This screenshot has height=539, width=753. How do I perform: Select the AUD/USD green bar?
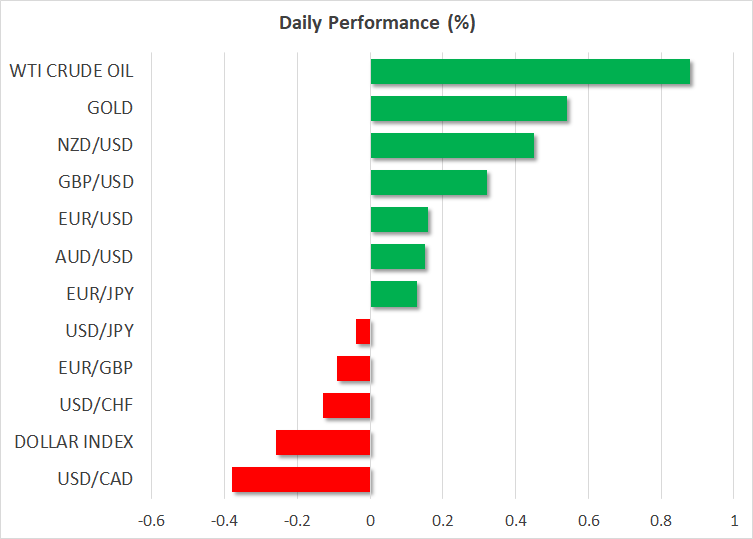398,257
